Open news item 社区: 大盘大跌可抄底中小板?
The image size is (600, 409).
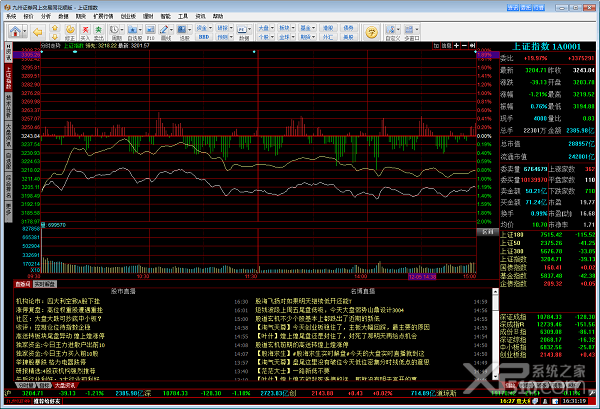(x=59, y=319)
